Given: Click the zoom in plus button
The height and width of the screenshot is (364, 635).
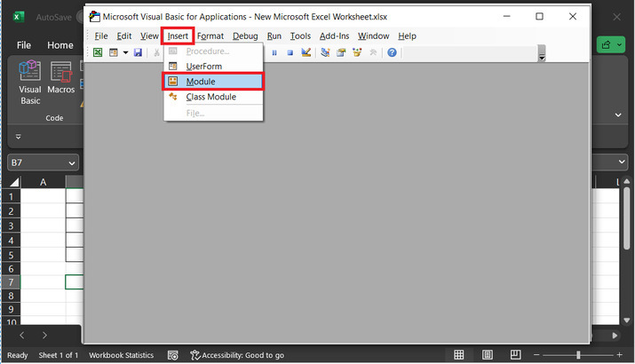Looking at the screenshot, I should point(619,355).
